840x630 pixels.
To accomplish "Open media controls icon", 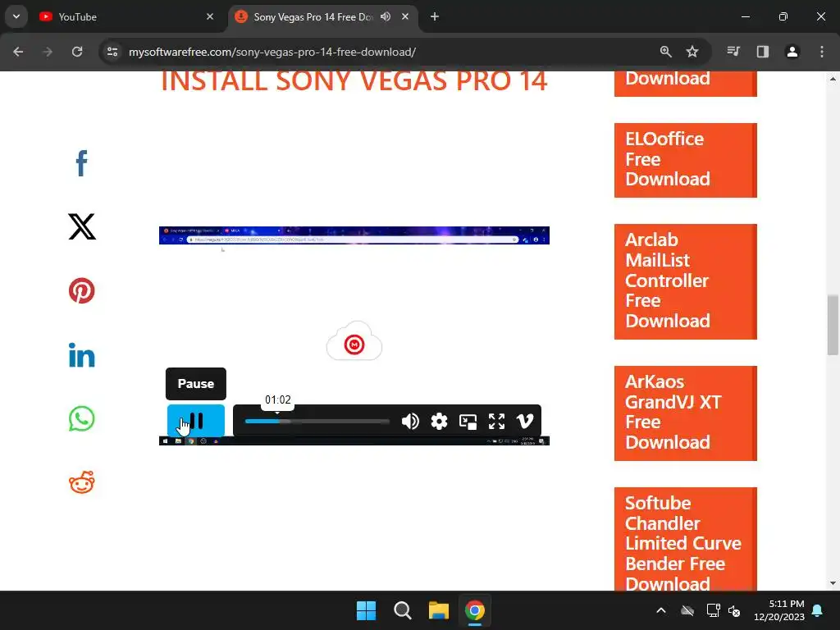I will (x=733, y=52).
